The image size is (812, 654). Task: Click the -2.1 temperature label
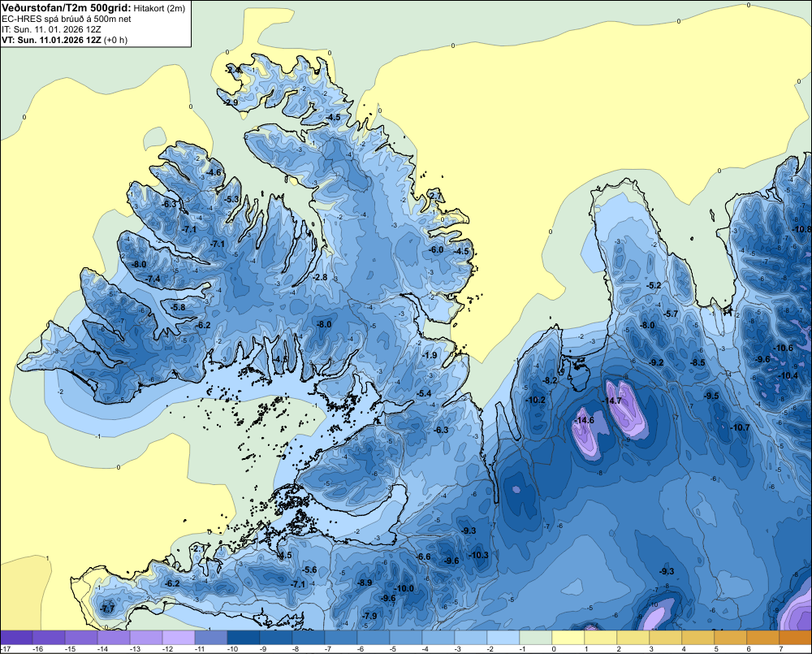coord(198,548)
